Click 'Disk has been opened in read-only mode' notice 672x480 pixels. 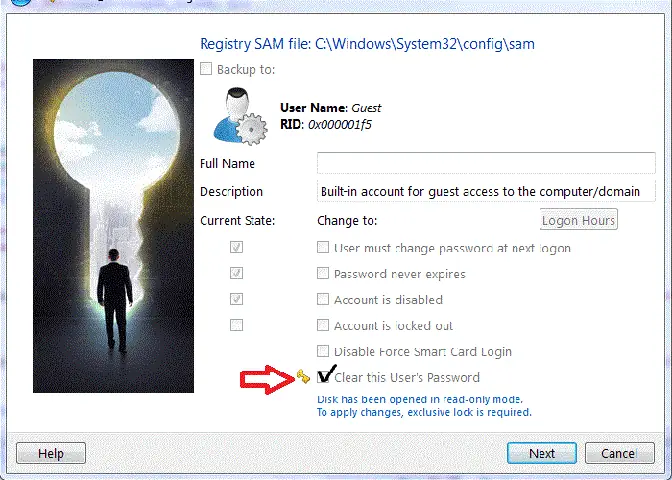point(420,399)
